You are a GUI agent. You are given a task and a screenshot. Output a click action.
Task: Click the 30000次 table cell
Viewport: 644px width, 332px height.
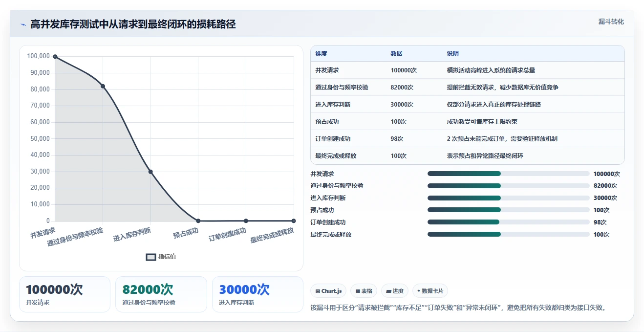tap(402, 105)
